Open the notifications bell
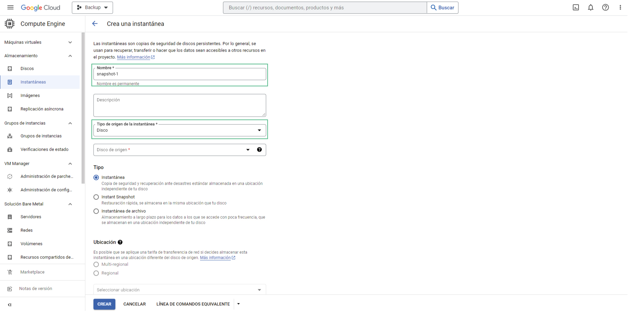 (x=590, y=7)
